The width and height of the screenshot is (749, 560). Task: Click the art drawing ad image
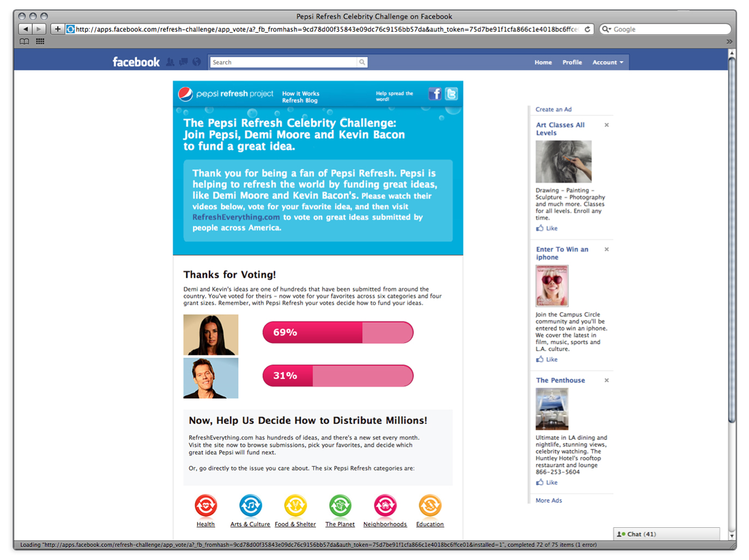[x=564, y=161]
